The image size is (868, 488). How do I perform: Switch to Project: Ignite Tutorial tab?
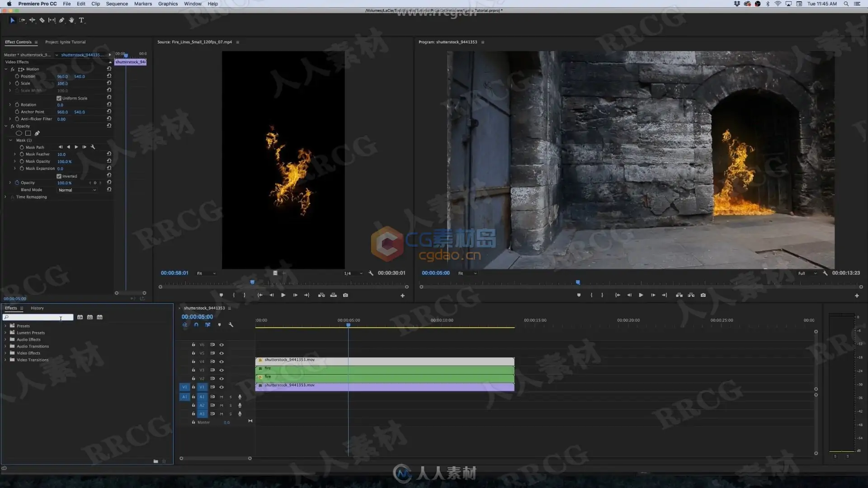[65, 42]
